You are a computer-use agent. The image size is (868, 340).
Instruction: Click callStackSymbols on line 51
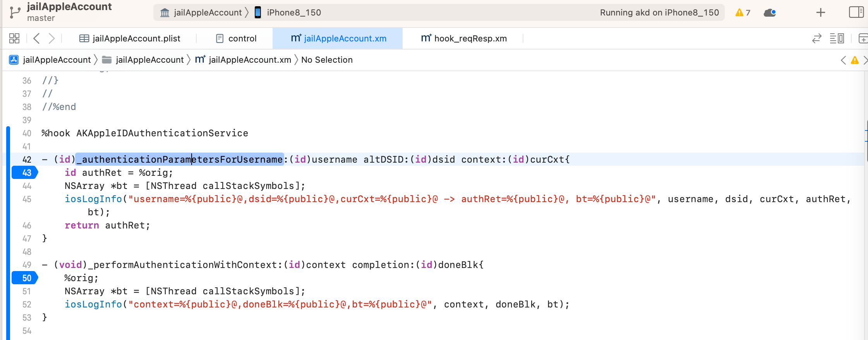248,291
